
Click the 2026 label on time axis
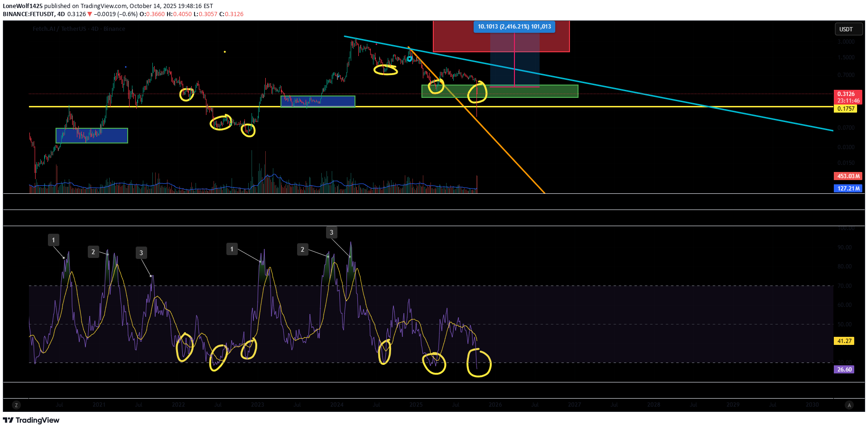click(495, 405)
